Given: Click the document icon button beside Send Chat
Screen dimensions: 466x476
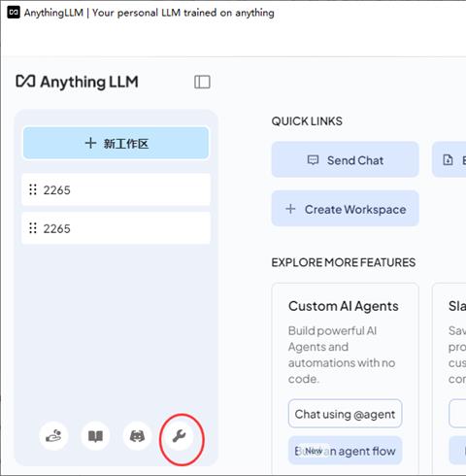Looking at the screenshot, I should (449, 159).
